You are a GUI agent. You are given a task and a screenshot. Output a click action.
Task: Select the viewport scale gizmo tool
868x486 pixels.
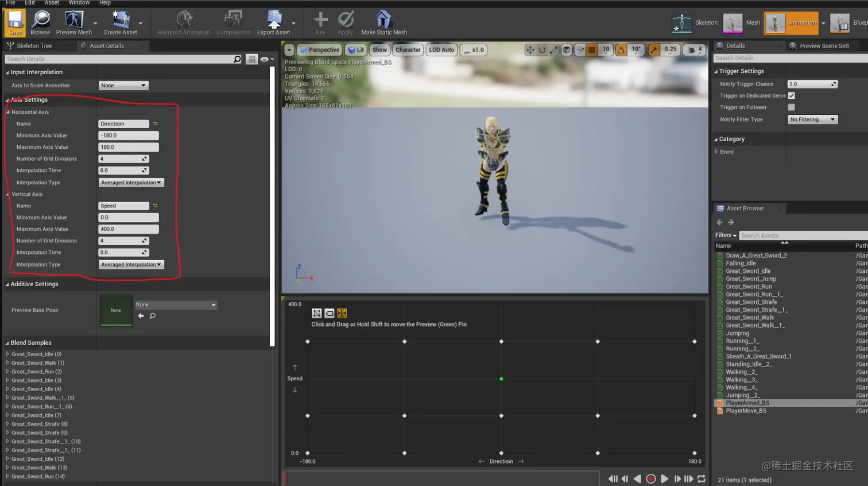[554, 50]
